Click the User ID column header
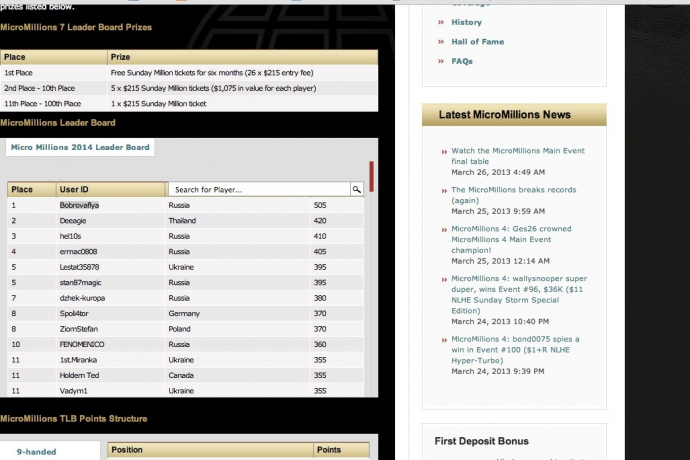The image size is (690, 460). [111, 189]
